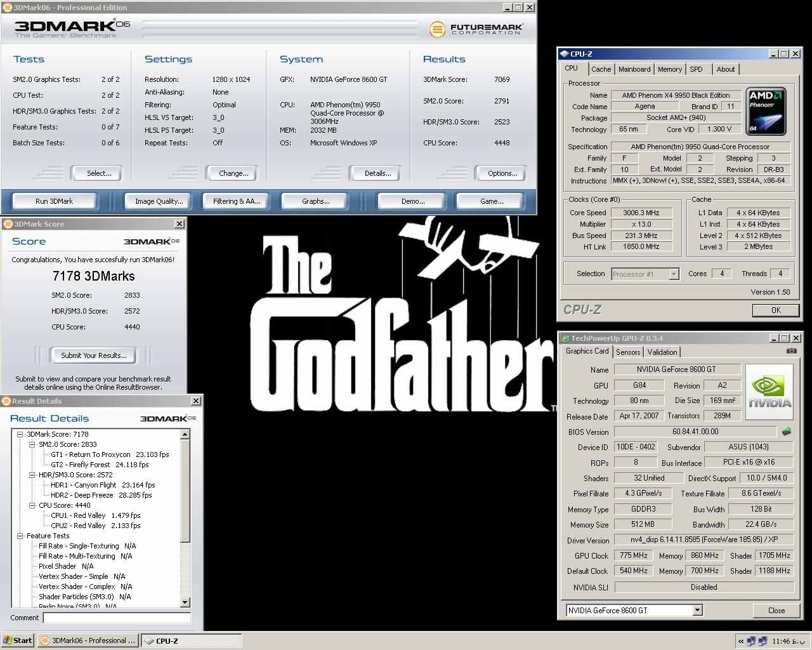Collapse the CPU Score: 4440 node

pos(32,505)
